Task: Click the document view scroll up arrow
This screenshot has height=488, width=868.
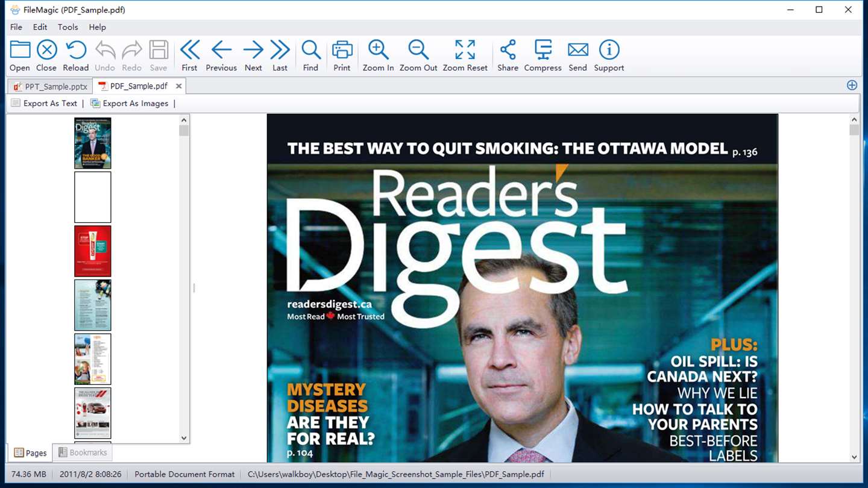Action: tap(854, 119)
